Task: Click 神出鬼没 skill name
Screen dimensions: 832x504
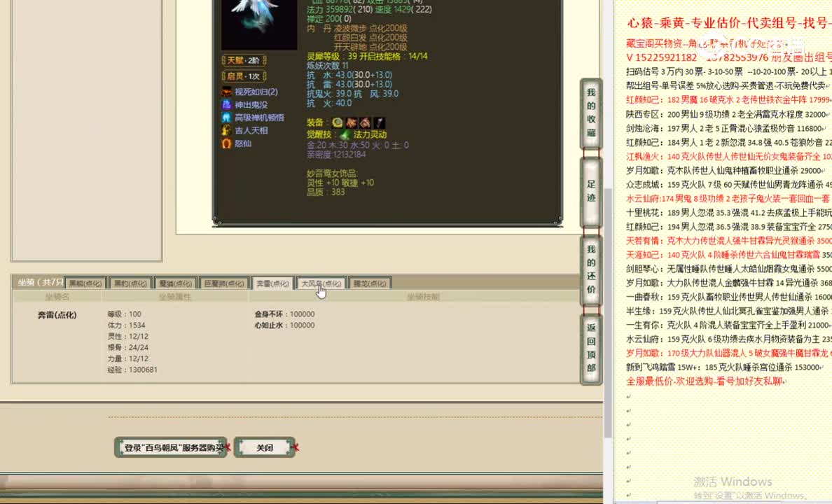Action: (251, 105)
